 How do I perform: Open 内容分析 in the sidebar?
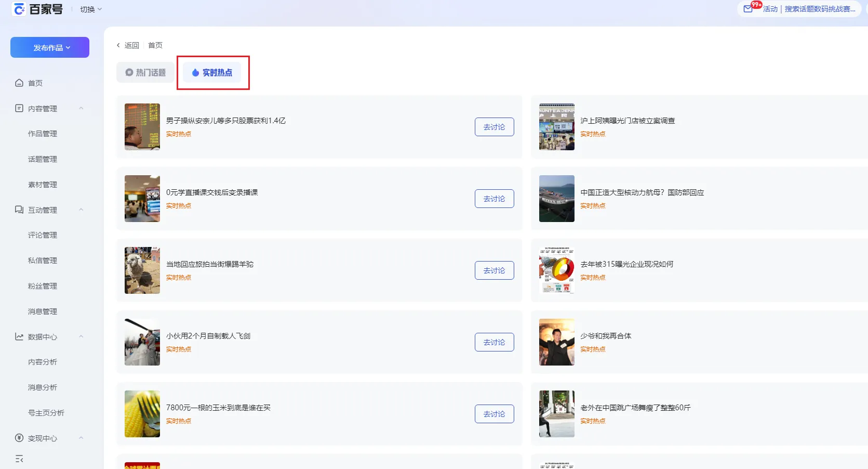coord(43,362)
